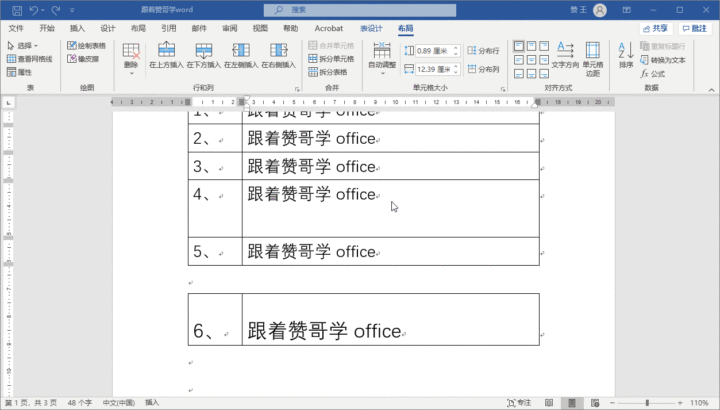Screen dimensions: 720x410
Task: Open the Acrobat tab
Action: coord(329,28)
